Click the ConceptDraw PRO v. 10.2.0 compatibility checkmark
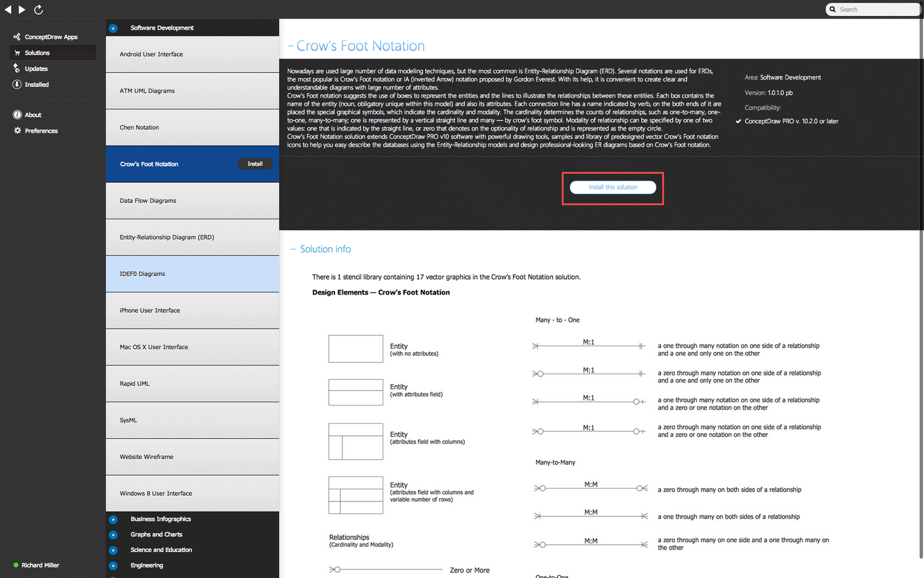The width and height of the screenshot is (924, 578). click(x=738, y=121)
